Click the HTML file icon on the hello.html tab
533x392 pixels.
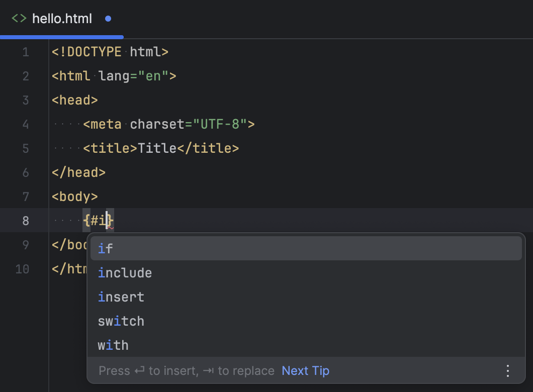[x=19, y=19]
